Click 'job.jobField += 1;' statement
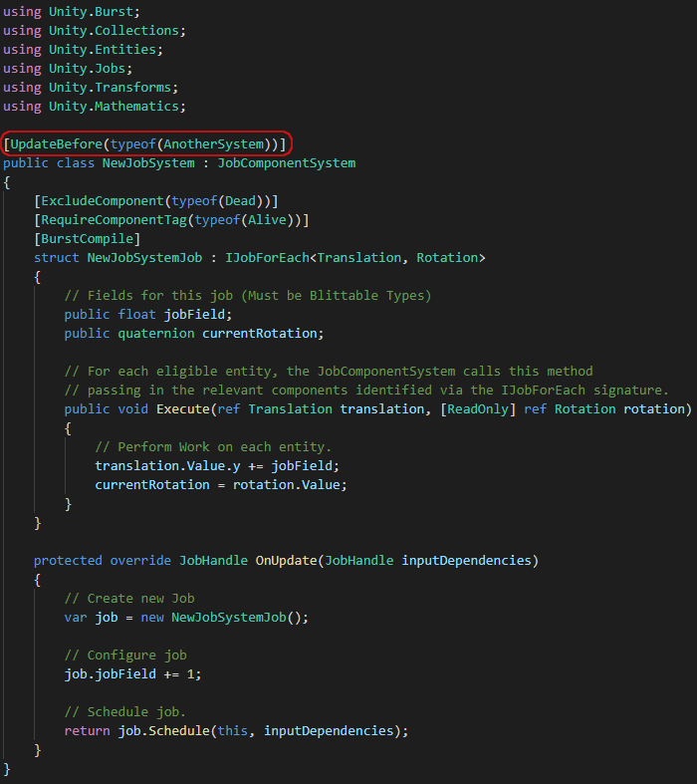The height and width of the screenshot is (784, 697). 132,674
